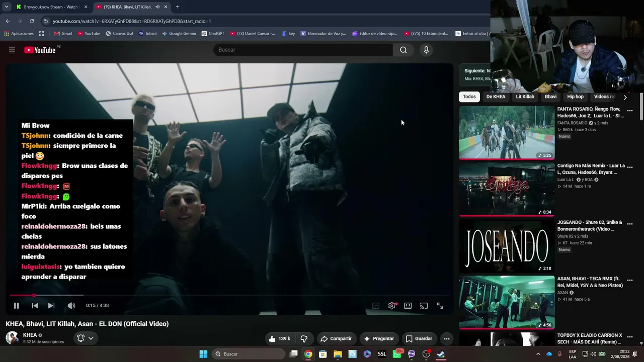Open options for TOPBOY X ELADIO CARRION

pos(629,337)
